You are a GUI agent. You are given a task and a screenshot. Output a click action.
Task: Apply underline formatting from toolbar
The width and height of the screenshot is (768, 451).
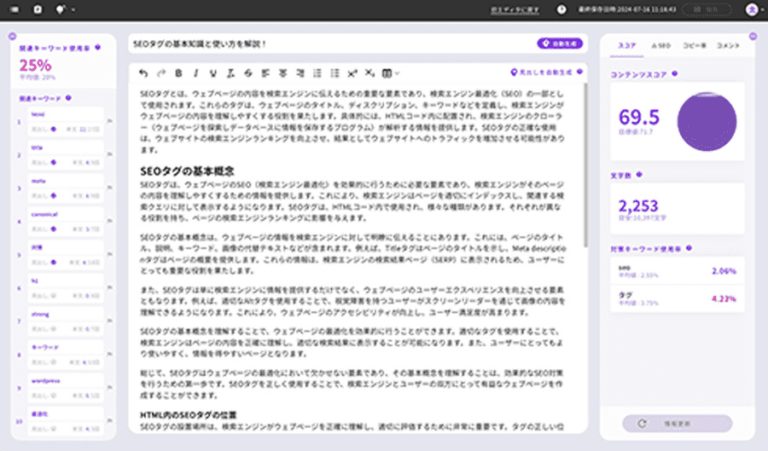[x=213, y=73]
